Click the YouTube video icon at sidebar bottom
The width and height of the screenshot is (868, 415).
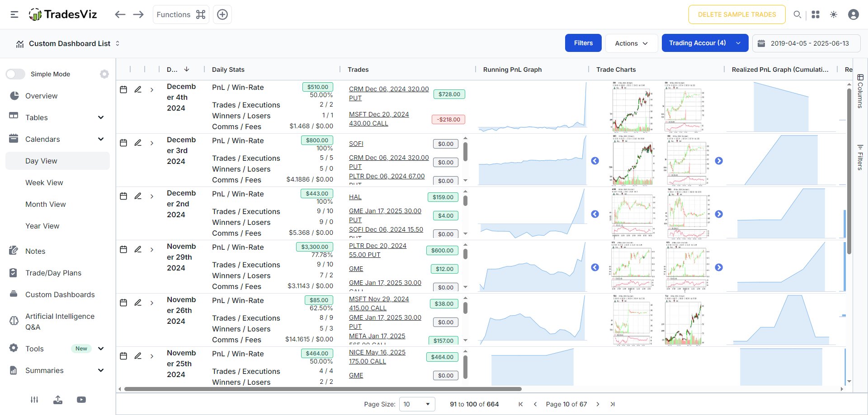tap(81, 400)
